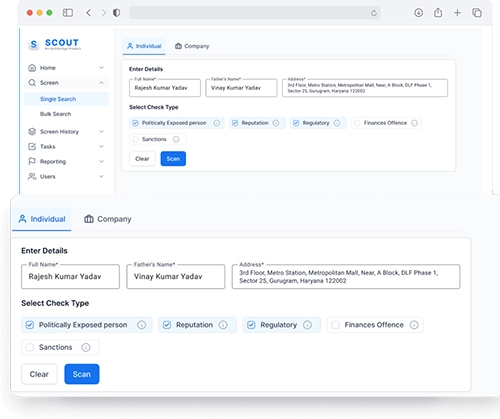Expand the Reporting sidebar chevron
This screenshot has width=500, height=419.
[x=101, y=161]
